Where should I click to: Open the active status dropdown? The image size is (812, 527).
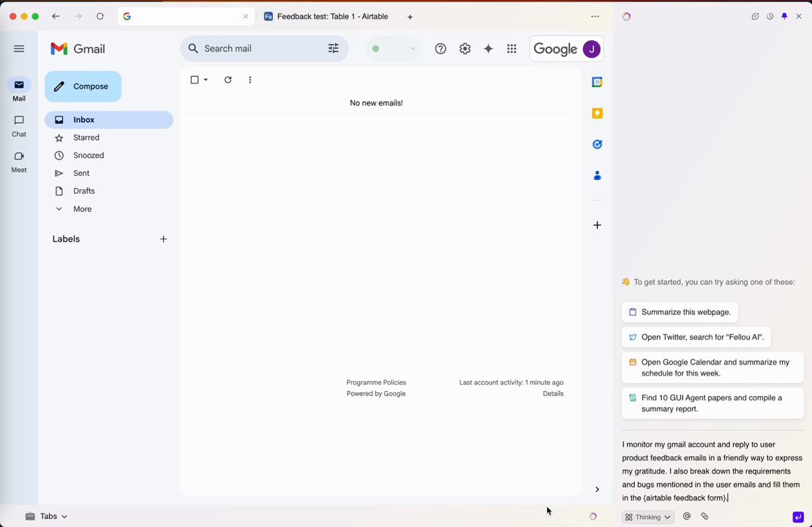(394, 49)
